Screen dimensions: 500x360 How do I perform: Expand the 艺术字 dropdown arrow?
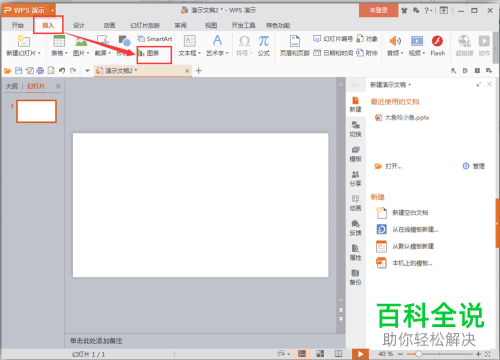pyautogui.click(x=227, y=53)
